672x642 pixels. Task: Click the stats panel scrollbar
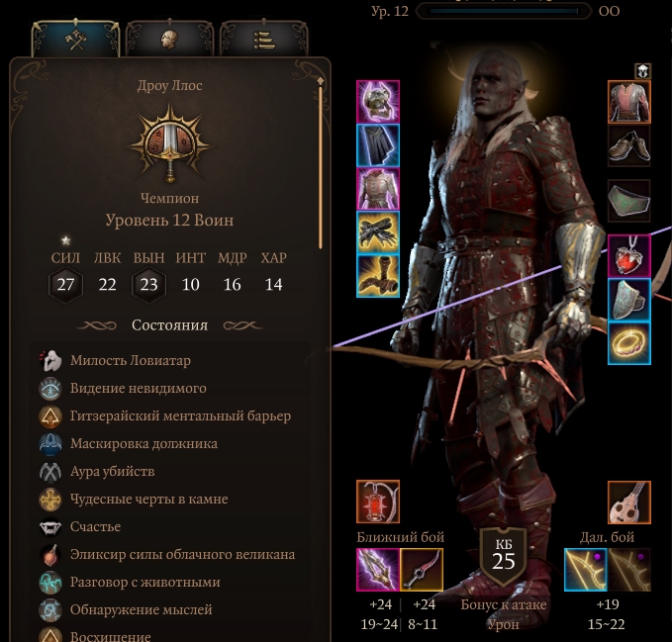click(x=320, y=163)
